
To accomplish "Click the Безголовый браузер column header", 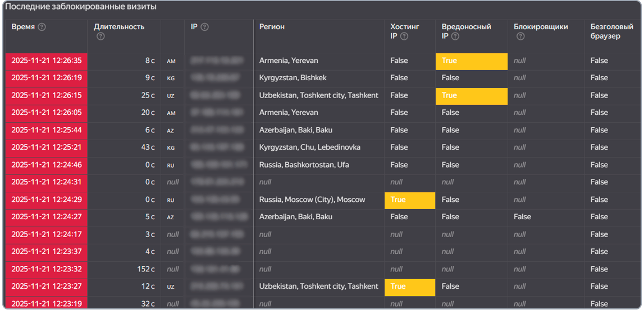I will (x=605, y=31).
